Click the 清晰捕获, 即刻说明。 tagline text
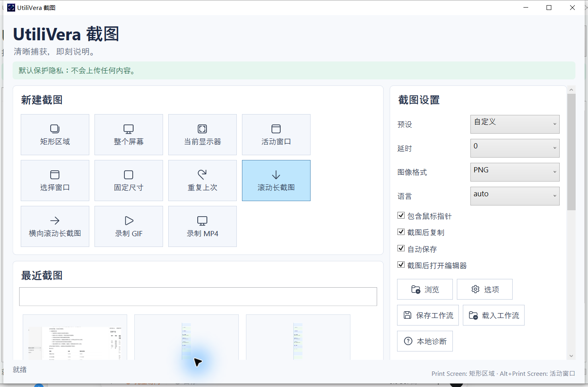The height and width of the screenshot is (387, 588). pyautogui.click(x=54, y=52)
